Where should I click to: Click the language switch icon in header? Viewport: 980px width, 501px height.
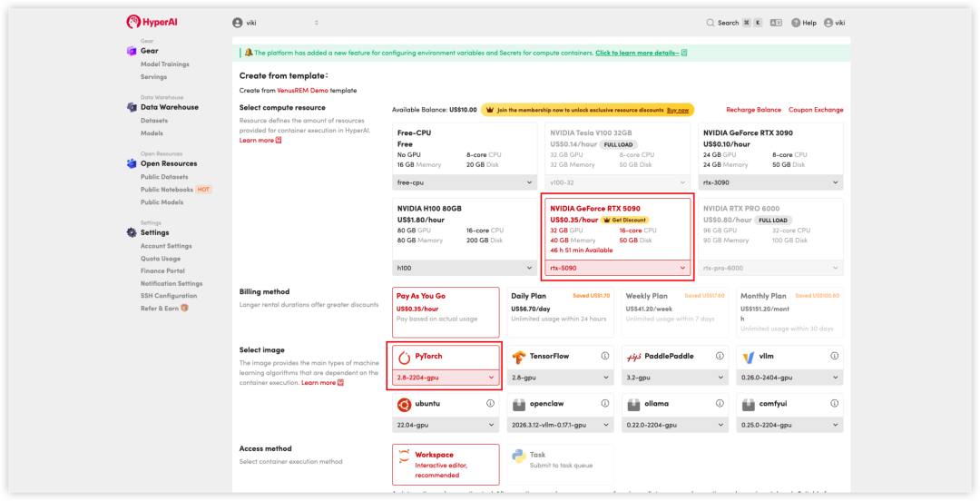click(x=776, y=23)
